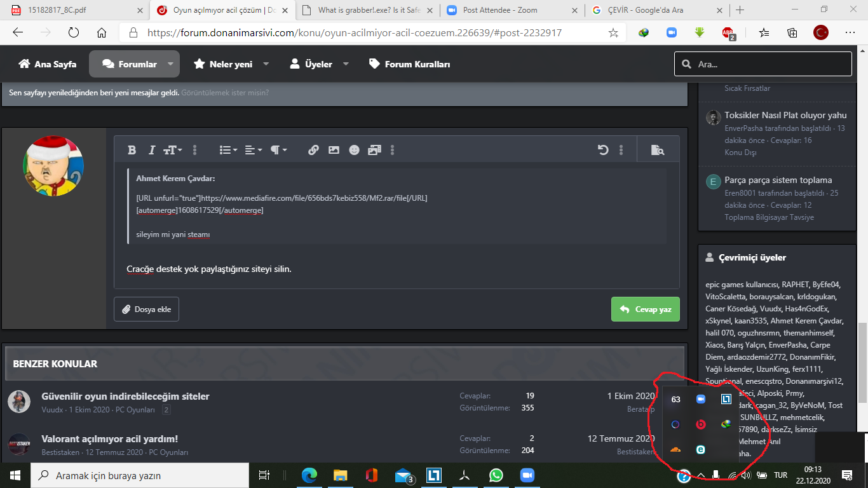Open the browser Collections icon
Viewport: 868px width, 488px height.
point(792,32)
